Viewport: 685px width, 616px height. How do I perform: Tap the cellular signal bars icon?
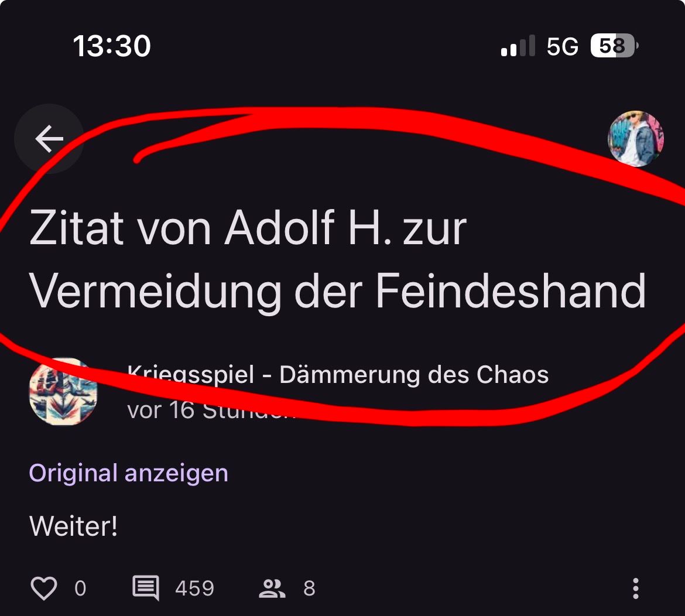pos(518,46)
